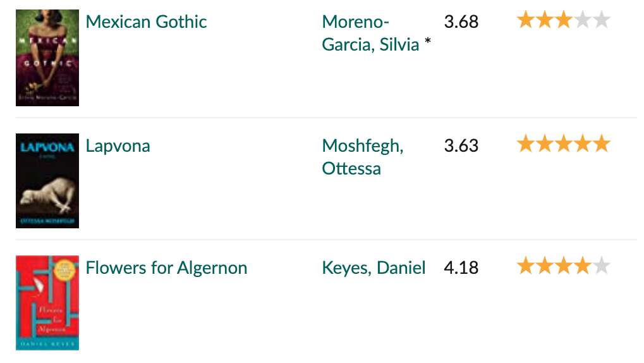Select the third star of Mexican Gothic rating

564,20
